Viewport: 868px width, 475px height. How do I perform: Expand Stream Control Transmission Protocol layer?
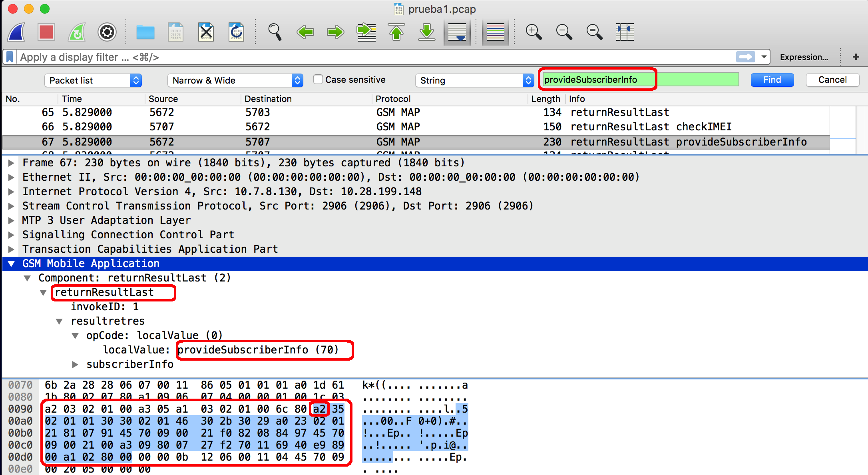(x=12, y=206)
